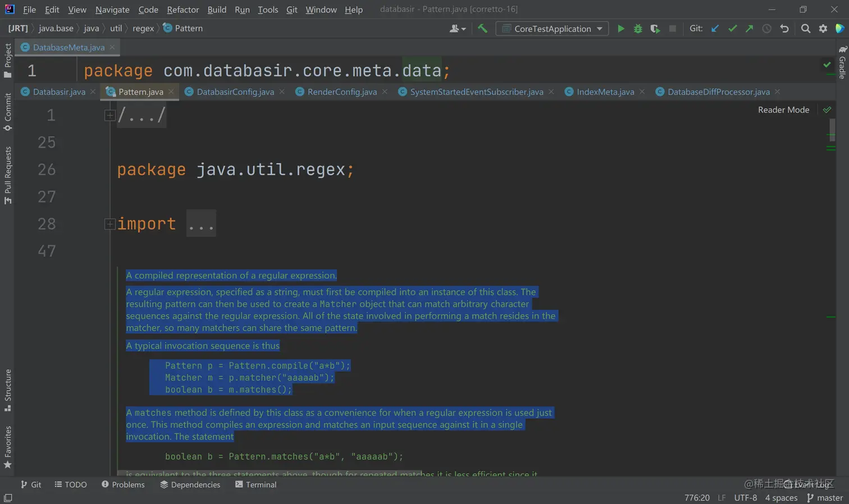
Task: Click the folded import ellipsis placeholder
Action: tap(201, 224)
